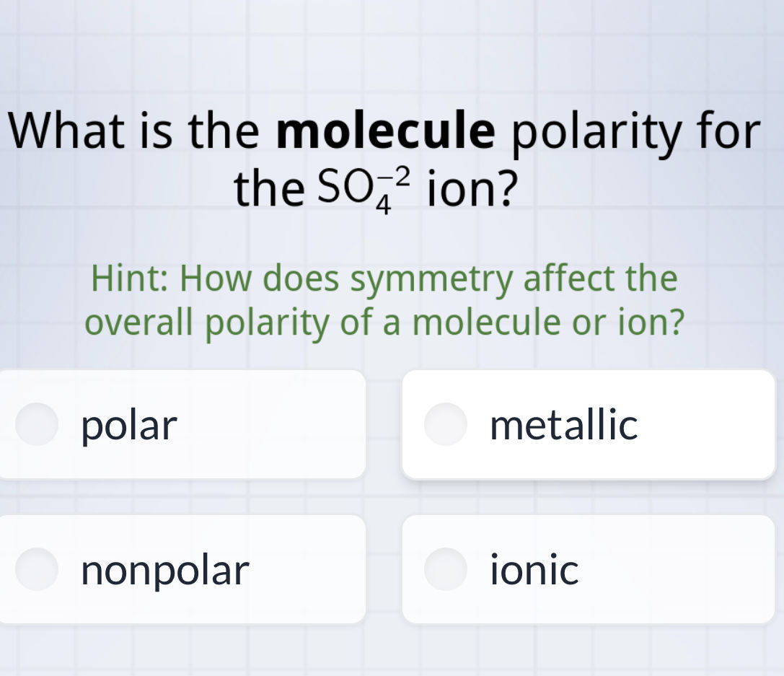784x676 pixels.
Task: Select the radio button next to nonpolar
Action: pyautogui.click(x=36, y=569)
